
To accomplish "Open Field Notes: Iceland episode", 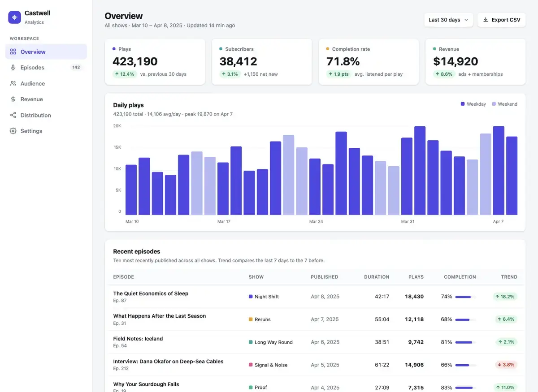I will coord(138,339).
